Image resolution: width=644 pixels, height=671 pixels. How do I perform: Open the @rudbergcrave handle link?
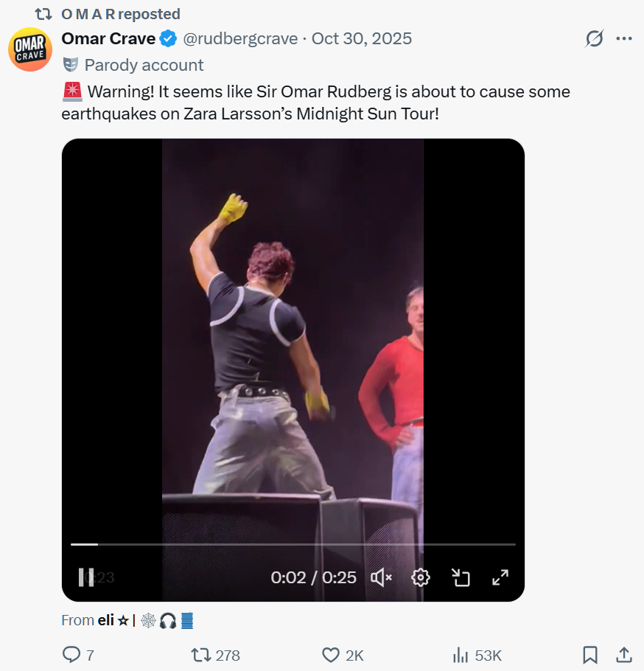pos(240,38)
